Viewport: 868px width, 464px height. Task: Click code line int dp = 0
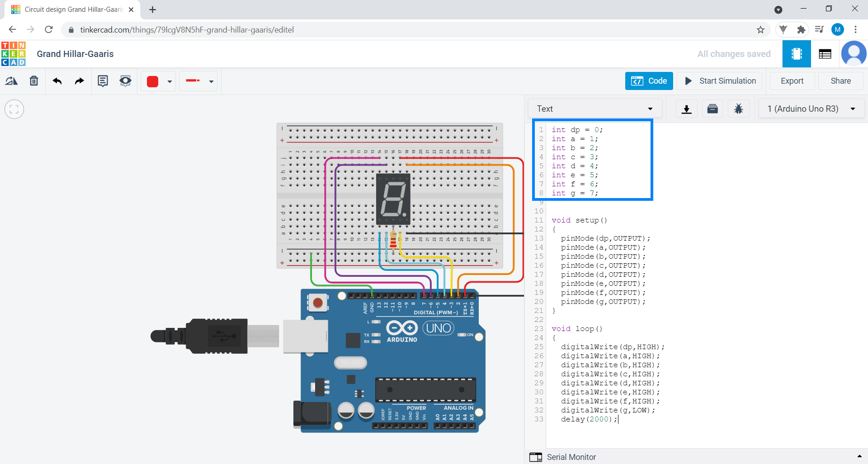577,130
